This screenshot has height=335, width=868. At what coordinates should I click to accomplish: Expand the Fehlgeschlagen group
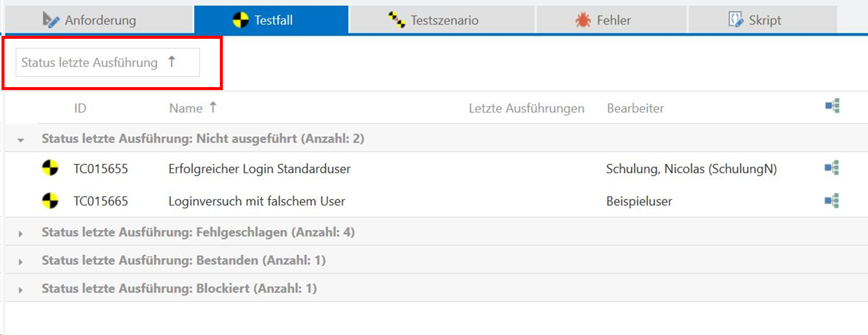coord(20,233)
